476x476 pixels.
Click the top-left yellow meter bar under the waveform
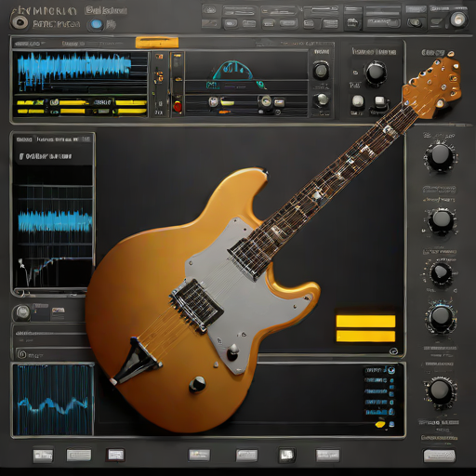pyautogui.click(x=30, y=102)
